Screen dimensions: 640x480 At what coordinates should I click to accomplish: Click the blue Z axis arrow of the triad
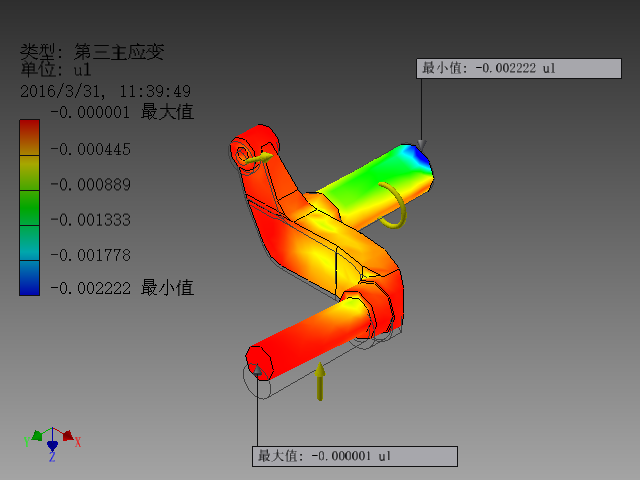point(52,446)
